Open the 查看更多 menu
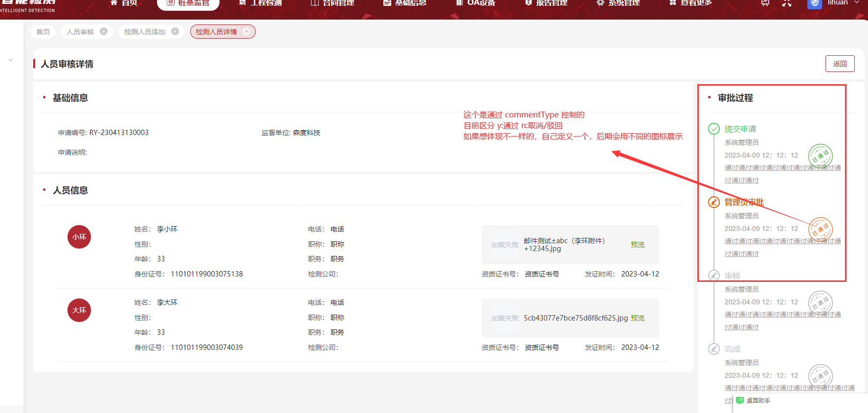Image resolution: width=868 pixels, height=413 pixels. pos(690,3)
